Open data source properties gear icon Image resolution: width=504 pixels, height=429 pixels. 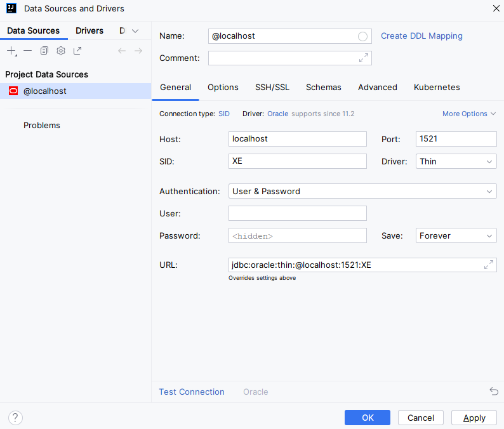pyautogui.click(x=61, y=51)
